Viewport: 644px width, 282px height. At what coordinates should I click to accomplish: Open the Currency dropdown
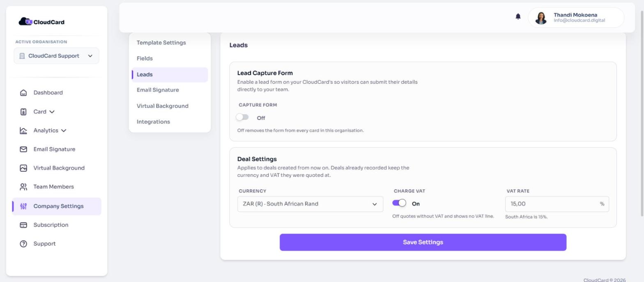[310, 204]
